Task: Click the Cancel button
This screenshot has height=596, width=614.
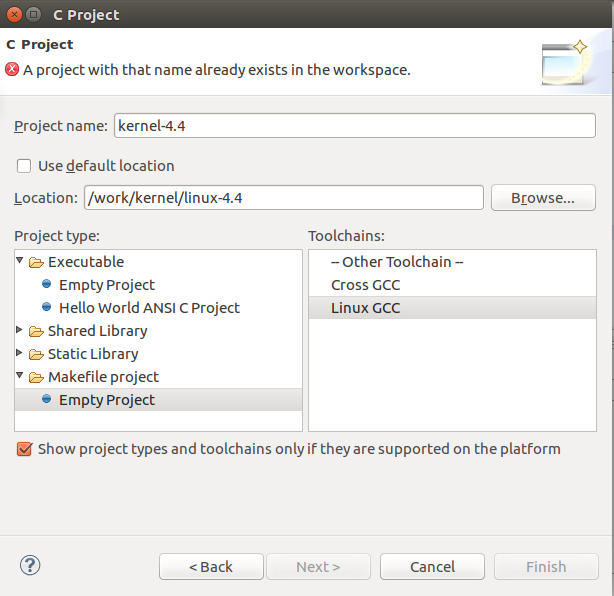Action: [432, 566]
